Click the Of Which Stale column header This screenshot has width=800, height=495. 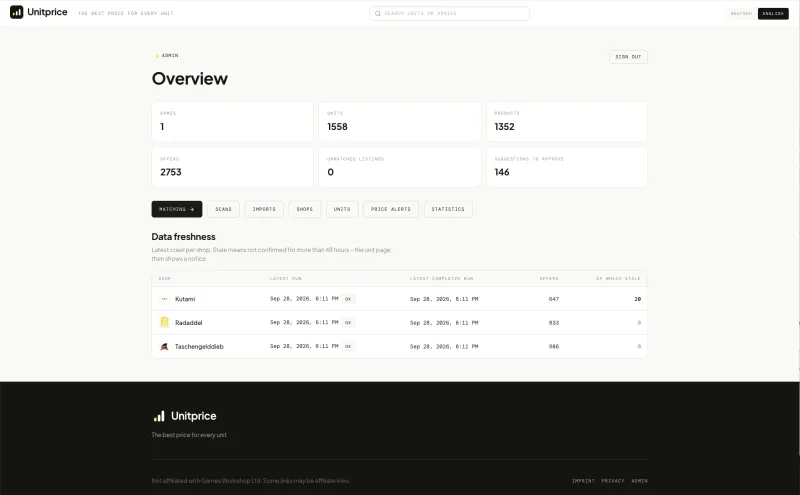tap(618, 279)
